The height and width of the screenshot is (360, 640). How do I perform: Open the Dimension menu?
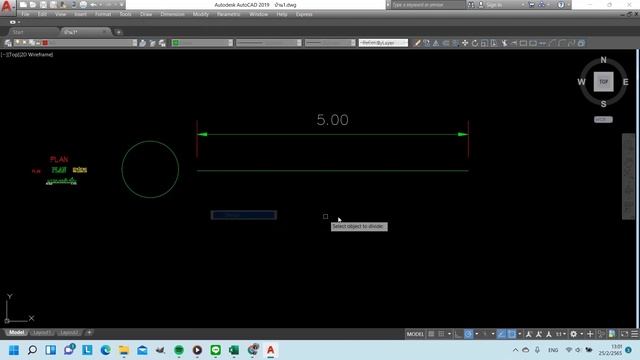click(172, 14)
